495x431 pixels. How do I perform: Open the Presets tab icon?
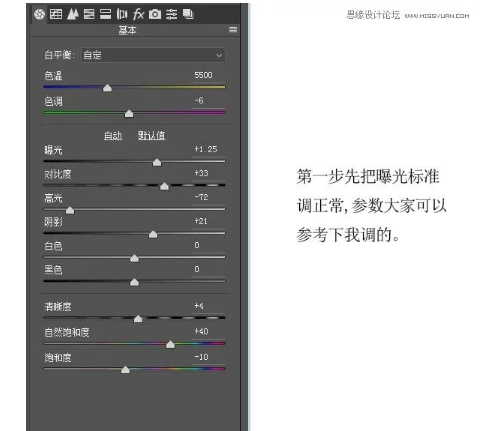click(172, 14)
